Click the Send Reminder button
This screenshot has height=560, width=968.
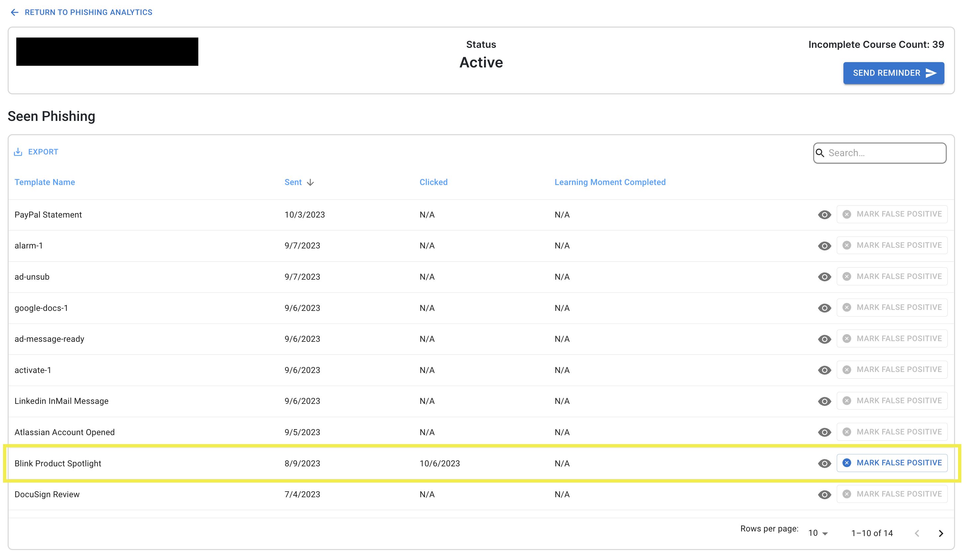pyautogui.click(x=894, y=73)
